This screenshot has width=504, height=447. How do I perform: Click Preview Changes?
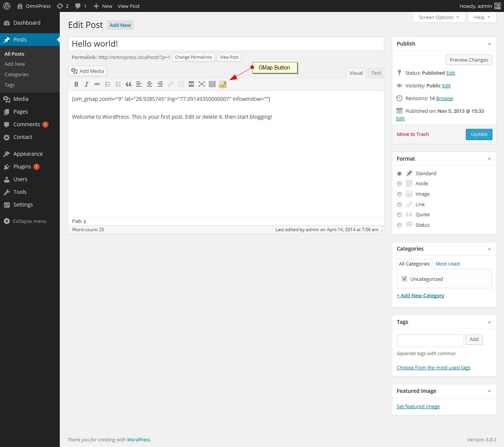click(x=469, y=60)
